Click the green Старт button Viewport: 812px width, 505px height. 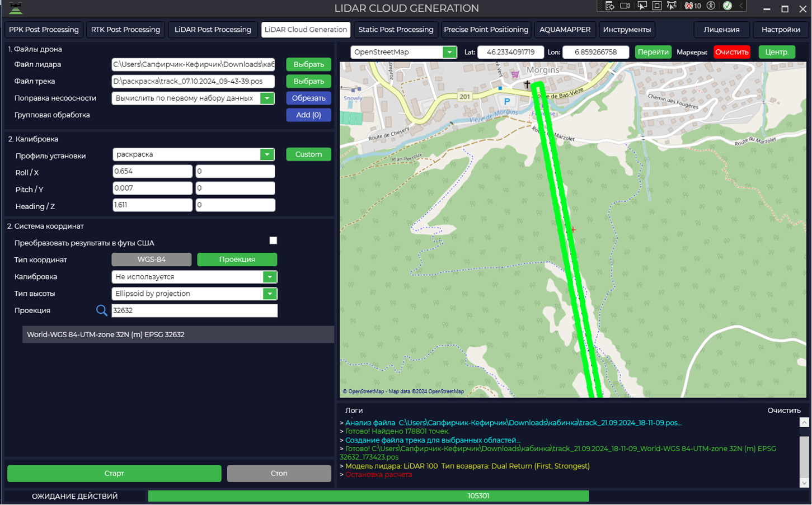coord(114,473)
